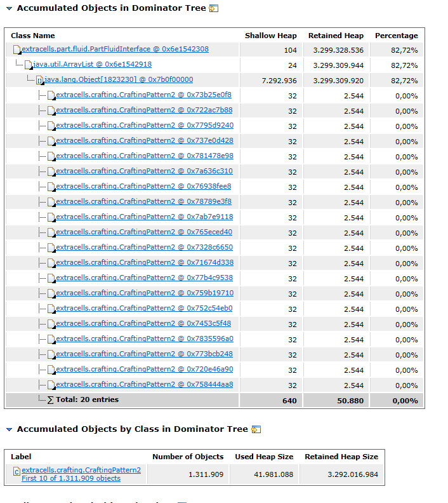448x503 pixels.
Task: Click the object icon beside java.util.ArrayList row
Action: click(29, 65)
